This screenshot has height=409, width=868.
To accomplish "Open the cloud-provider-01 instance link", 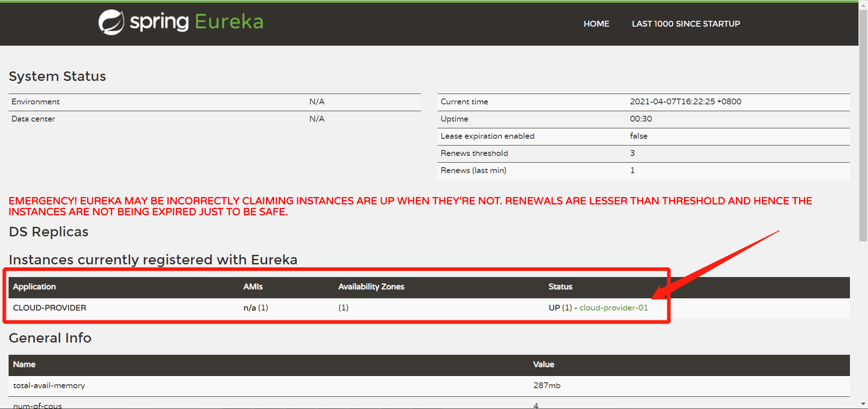I will point(613,308).
